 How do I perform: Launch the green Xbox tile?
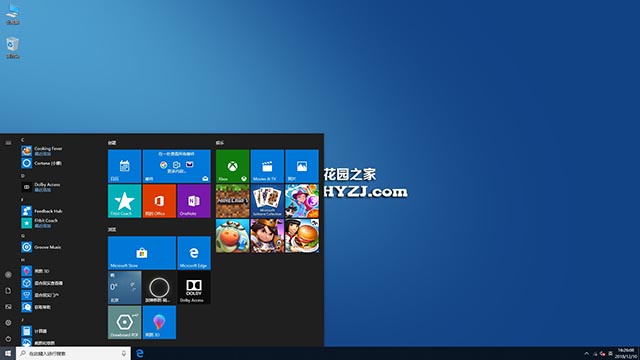[x=232, y=166]
